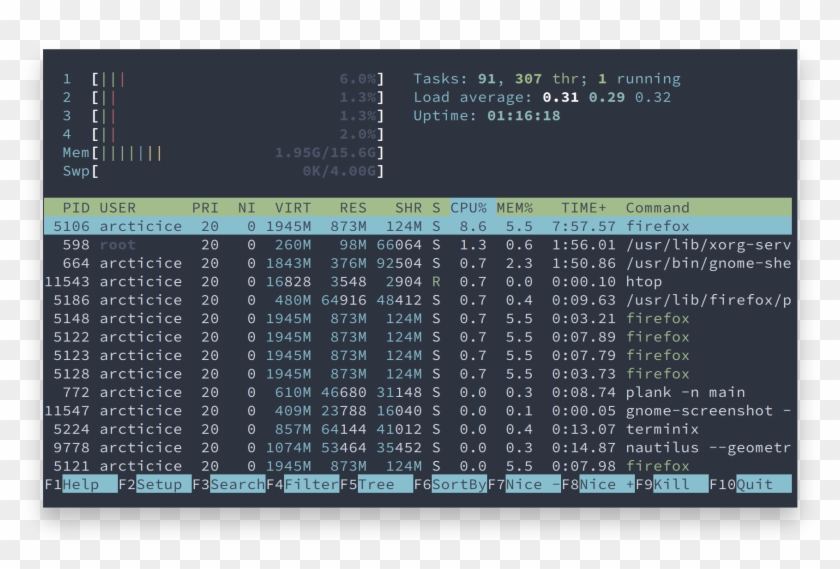Sort by the VIRT column header

[x=292, y=208]
